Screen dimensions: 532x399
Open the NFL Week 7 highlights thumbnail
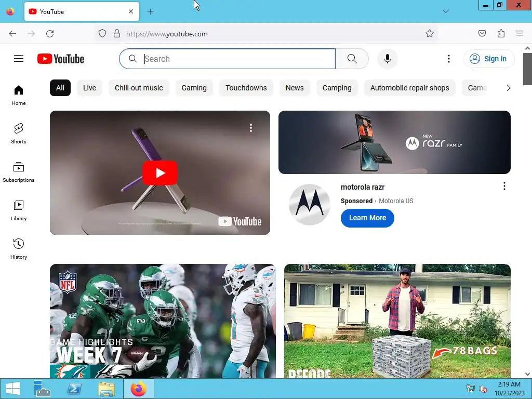163,321
